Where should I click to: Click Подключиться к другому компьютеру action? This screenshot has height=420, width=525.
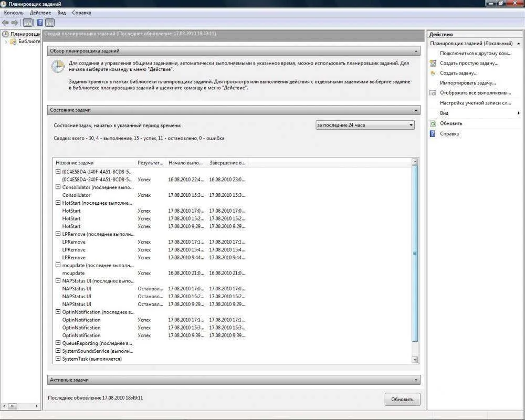[x=476, y=53]
